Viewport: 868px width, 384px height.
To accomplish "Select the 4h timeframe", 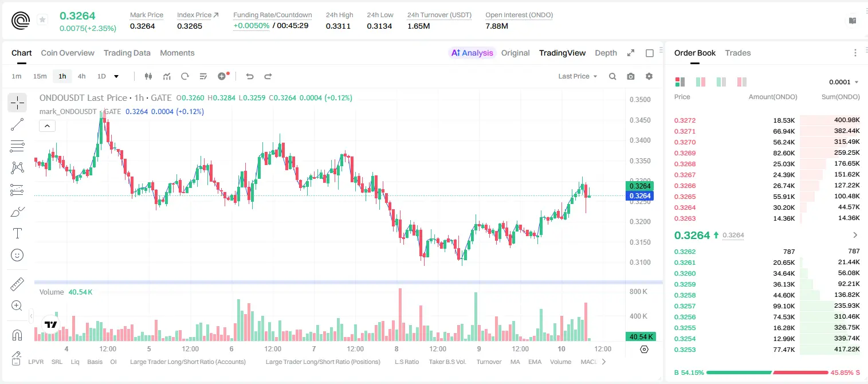I will coord(82,76).
